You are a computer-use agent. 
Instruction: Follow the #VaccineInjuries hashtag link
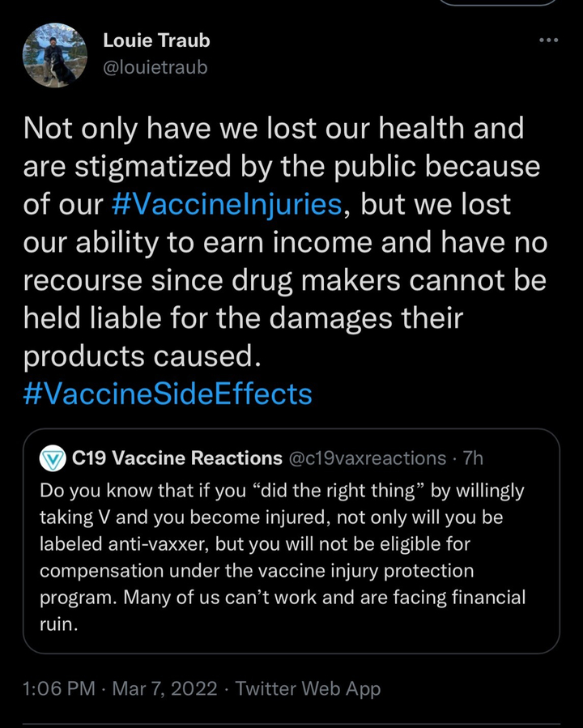(227, 204)
